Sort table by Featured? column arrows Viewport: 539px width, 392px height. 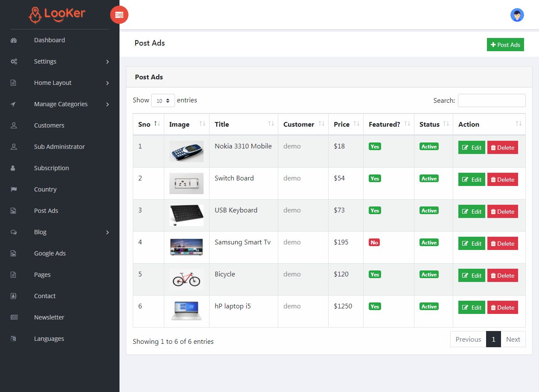[407, 124]
